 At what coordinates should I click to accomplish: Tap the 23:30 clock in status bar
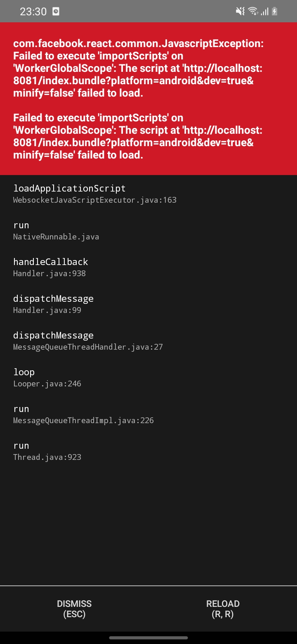(33, 12)
